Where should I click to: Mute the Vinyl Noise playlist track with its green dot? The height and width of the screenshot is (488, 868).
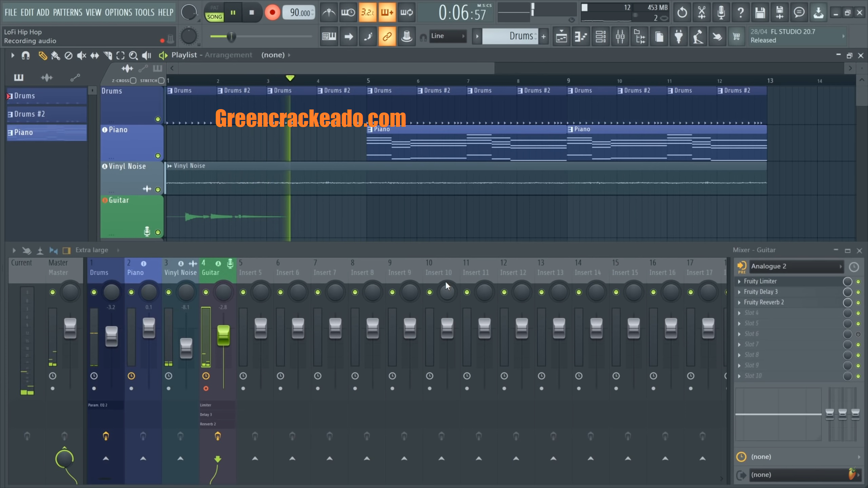click(158, 189)
